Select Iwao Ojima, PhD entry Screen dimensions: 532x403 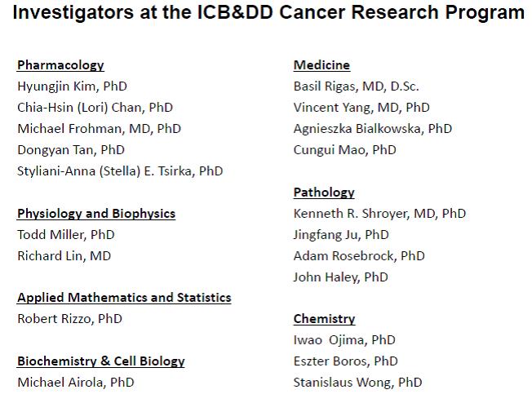point(344,339)
